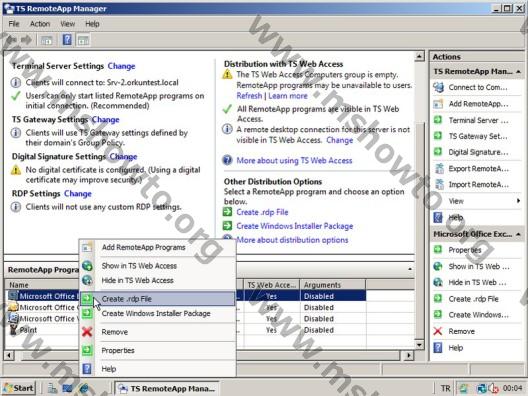Click Change link for RDP Settings
The image size is (528, 396).
point(78,194)
